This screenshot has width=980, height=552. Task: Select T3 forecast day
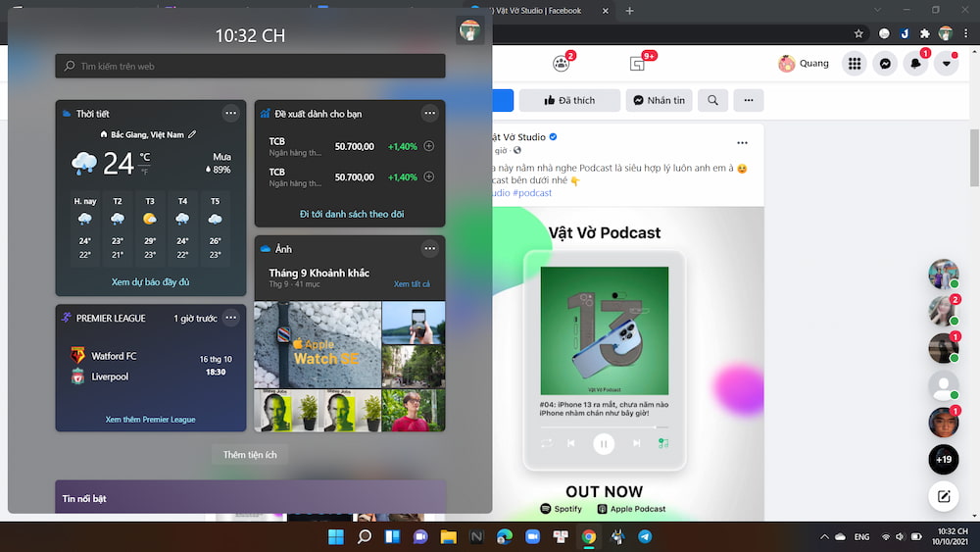tap(150, 228)
